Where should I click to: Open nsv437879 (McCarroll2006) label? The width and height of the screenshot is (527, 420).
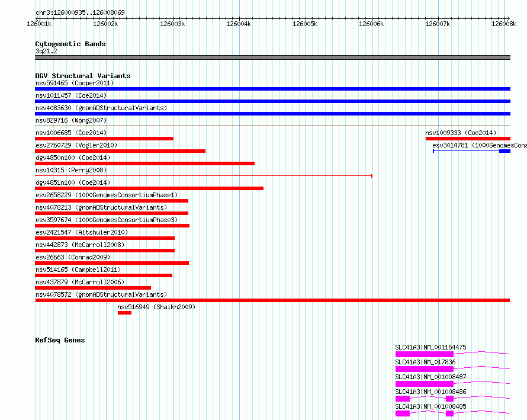(80, 282)
